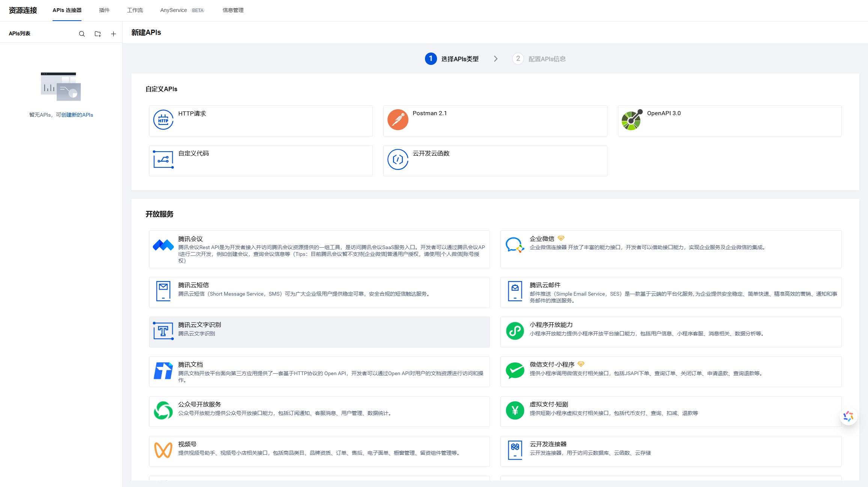Click the 虚拟支付-短剧 yen icon
The height and width of the screenshot is (487, 868).
click(515, 410)
